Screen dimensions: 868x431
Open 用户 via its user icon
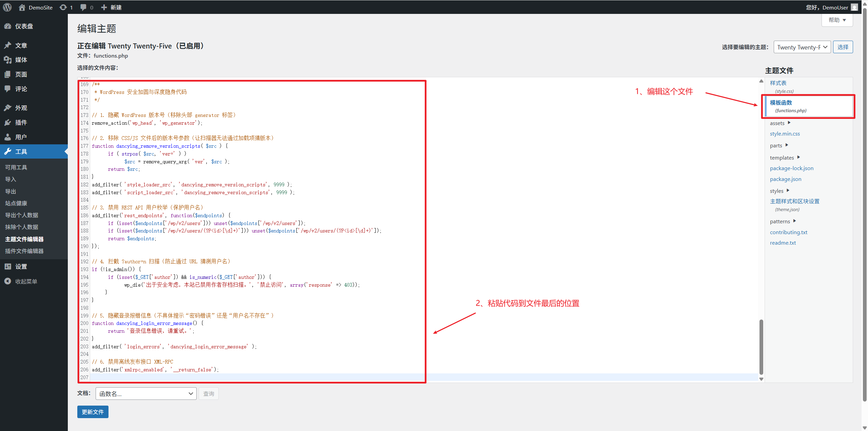pyautogui.click(x=8, y=137)
